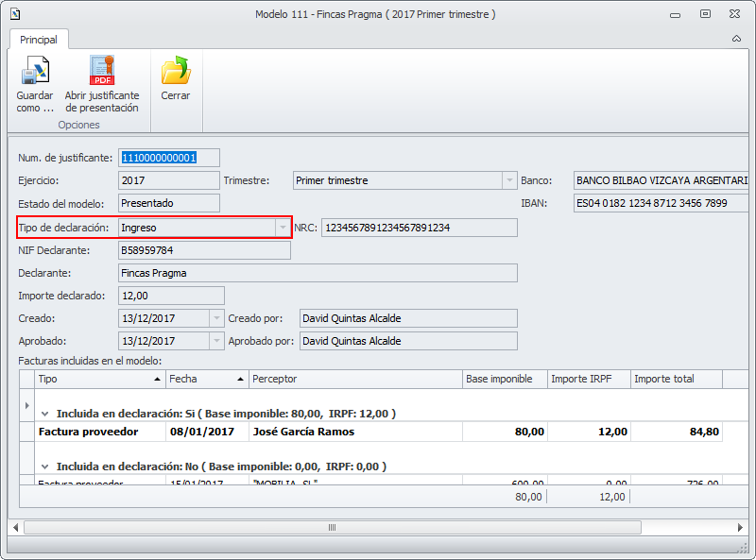
Task: Open the Trimestre dropdown
Action: click(x=506, y=180)
